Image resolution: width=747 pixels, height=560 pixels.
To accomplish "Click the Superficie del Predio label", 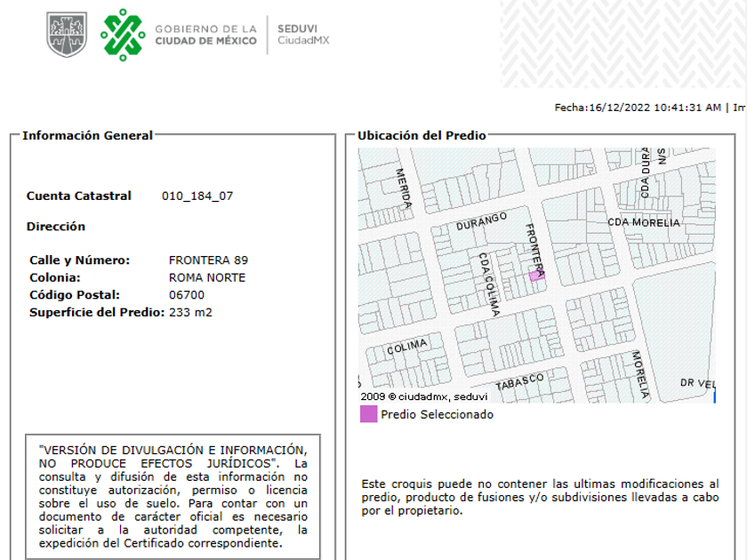I will [97, 312].
